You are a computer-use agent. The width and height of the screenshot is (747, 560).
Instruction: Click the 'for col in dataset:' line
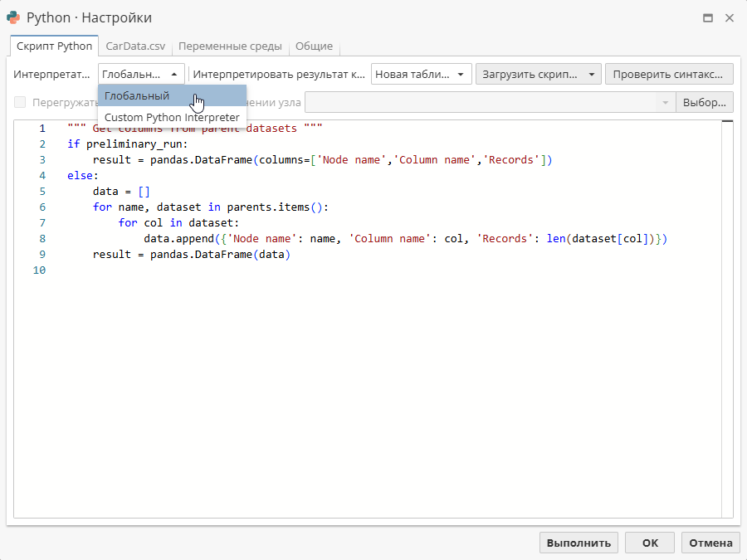[x=178, y=222]
